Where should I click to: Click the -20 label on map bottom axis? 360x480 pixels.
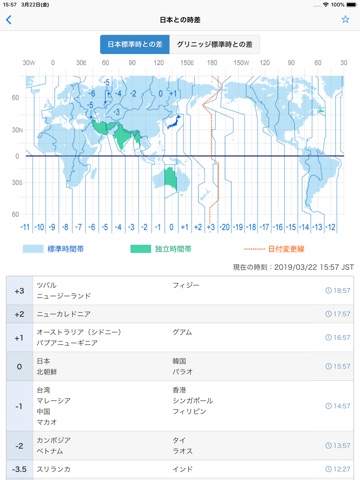[225, 227]
